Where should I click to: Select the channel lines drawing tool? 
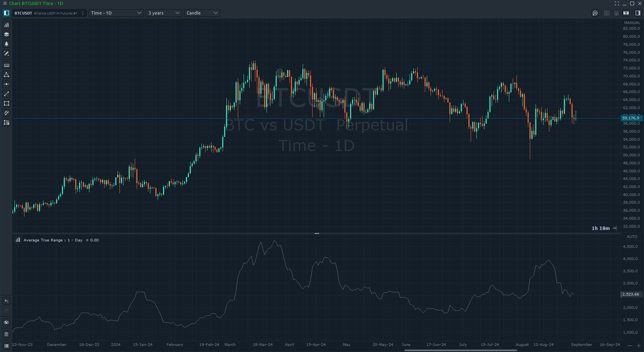tap(6, 113)
